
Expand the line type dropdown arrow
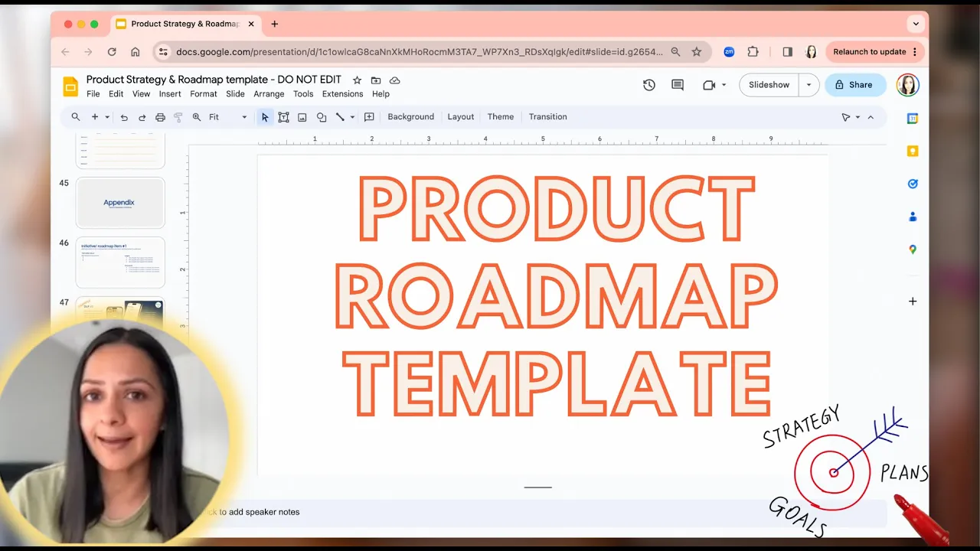[x=352, y=117]
